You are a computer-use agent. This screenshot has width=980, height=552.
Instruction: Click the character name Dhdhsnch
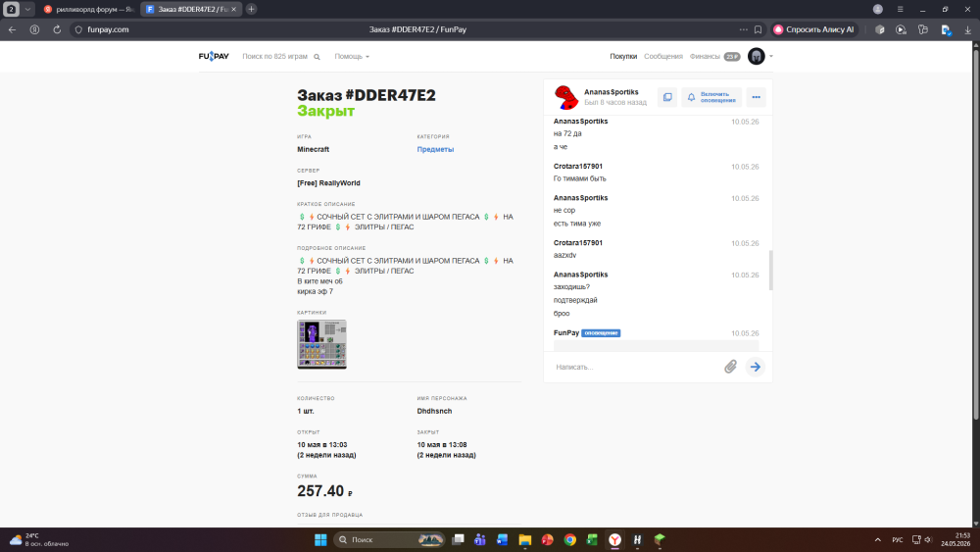434,412
